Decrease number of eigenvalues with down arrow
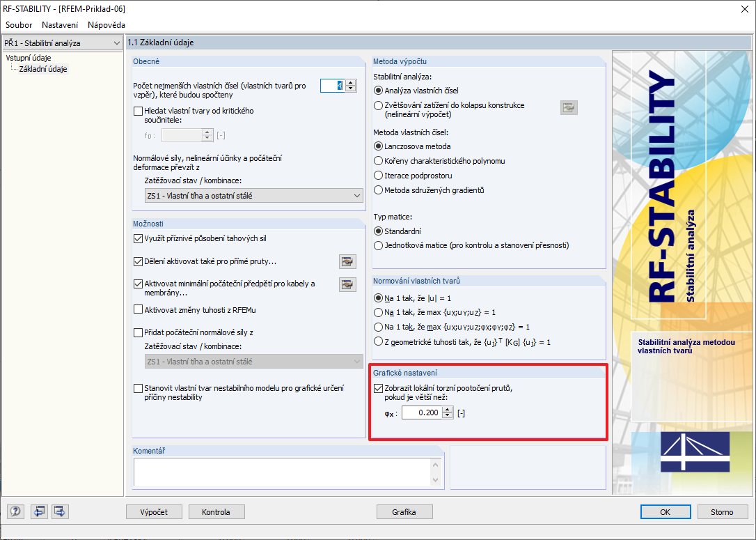 [x=351, y=88]
